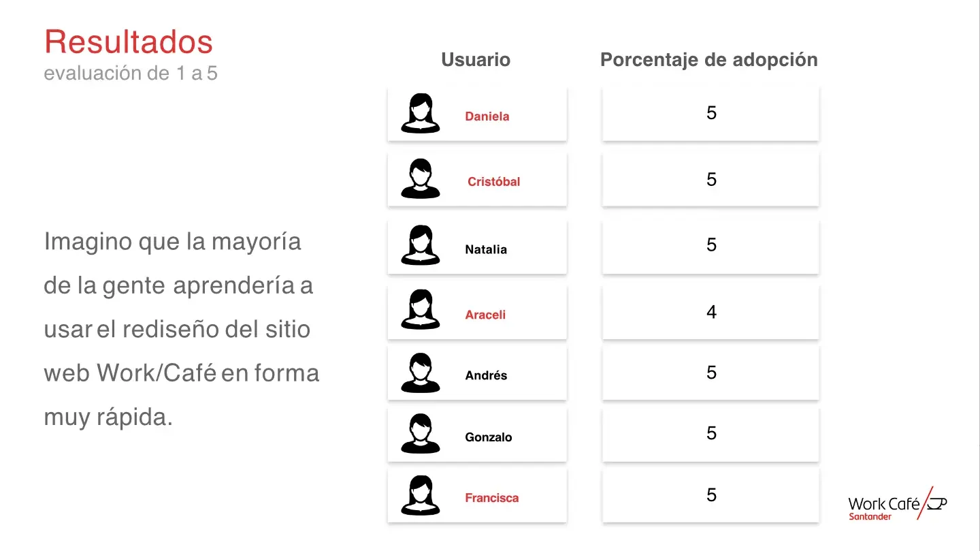The height and width of the screenshot is (551, 980).
Task: Click the quote paragraph about Work/Café redesign
Action: point(181,329)
